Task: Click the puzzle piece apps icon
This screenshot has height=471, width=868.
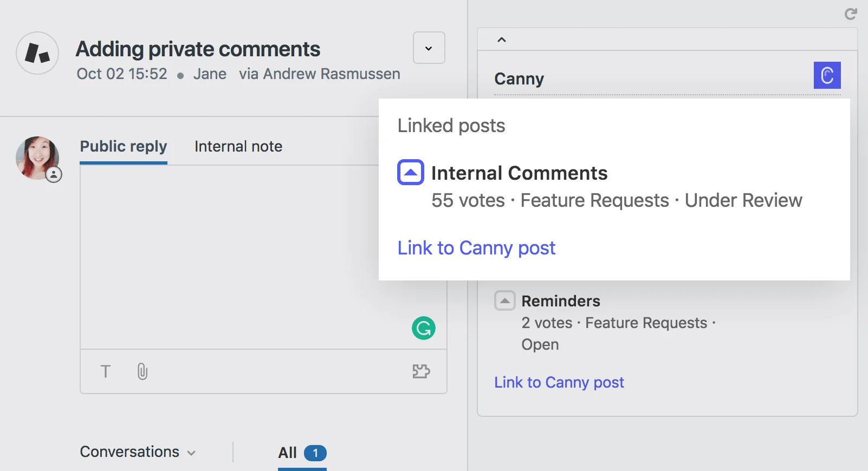Action: point(421,371)
